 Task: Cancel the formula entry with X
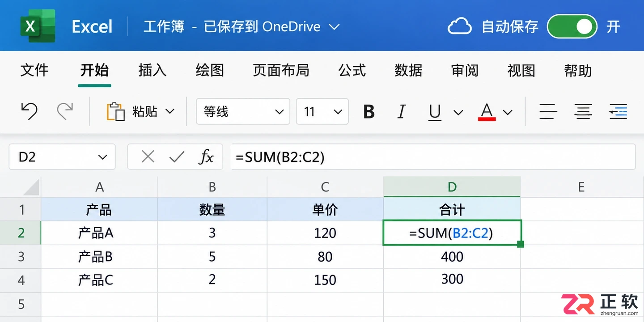point(148,157)
